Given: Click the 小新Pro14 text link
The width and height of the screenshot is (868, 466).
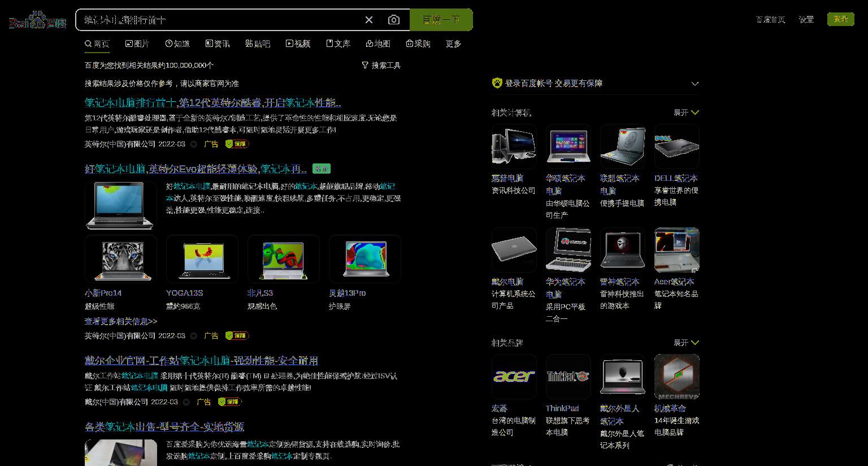Looking at the screenshot, I should pos(103,293).
